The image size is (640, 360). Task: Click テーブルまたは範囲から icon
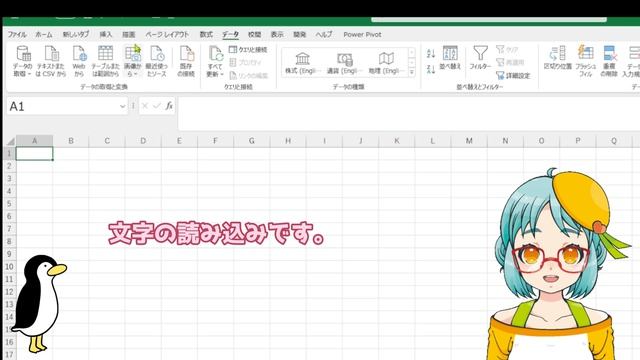(x=105, y=61)
